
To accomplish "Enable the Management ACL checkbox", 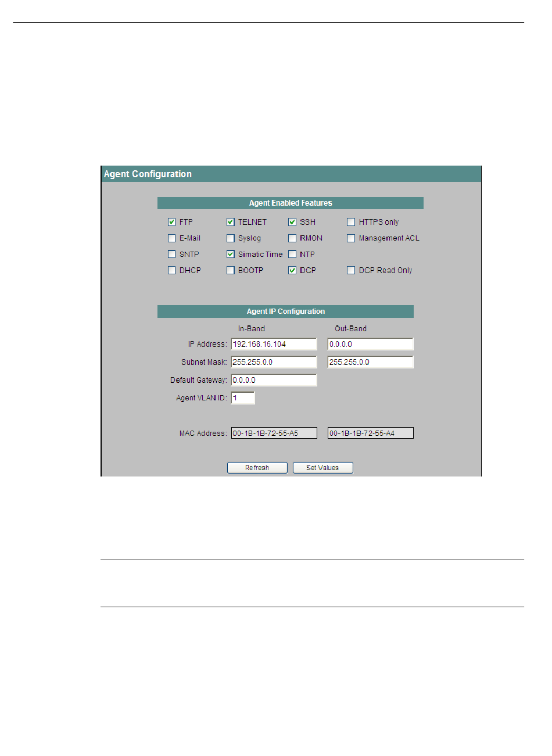I will 351,238.
